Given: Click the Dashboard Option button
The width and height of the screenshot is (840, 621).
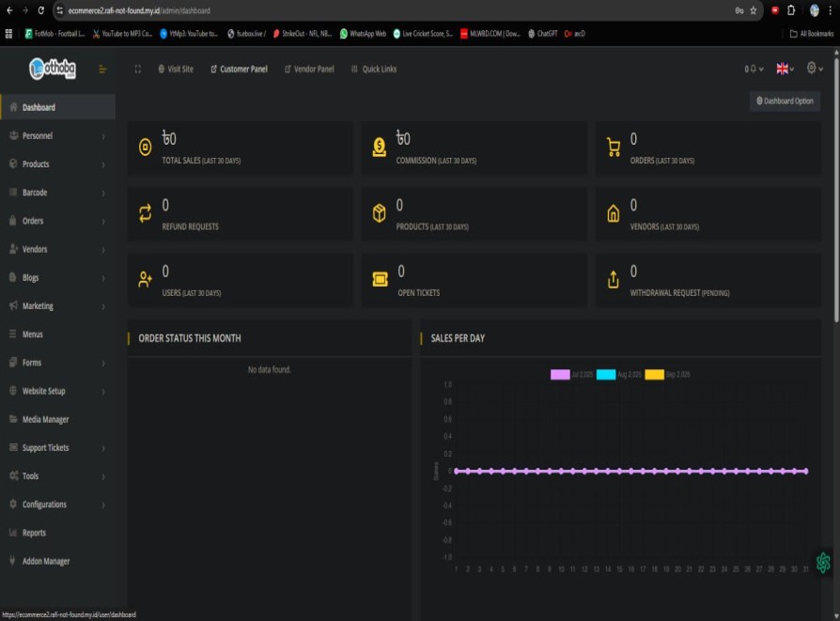Looking at the screenshot, I should tap(785, 101).
